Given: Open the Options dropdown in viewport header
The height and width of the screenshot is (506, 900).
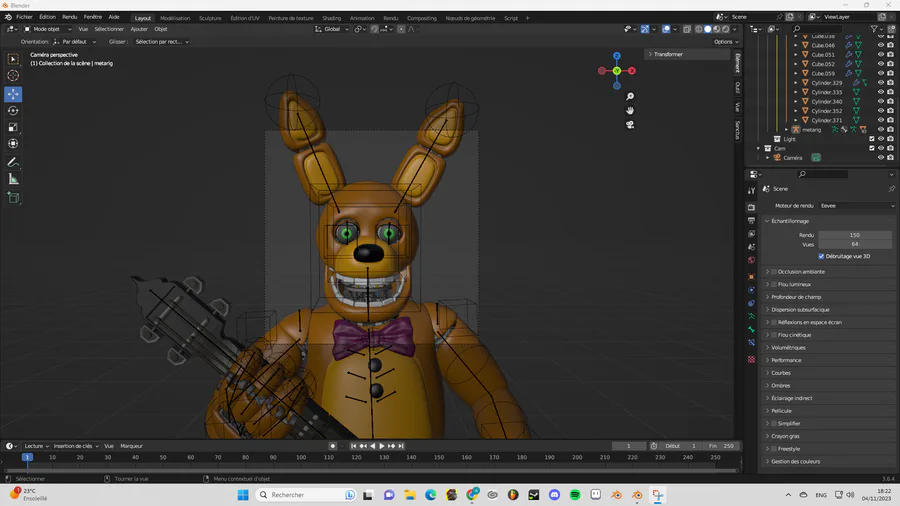Looking at the screenshot, I should point(726,41).
